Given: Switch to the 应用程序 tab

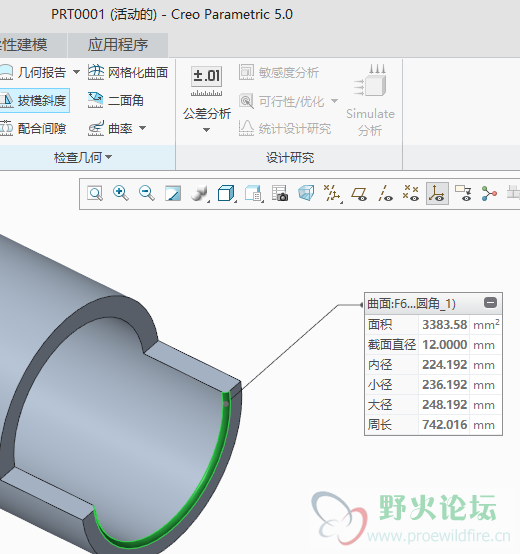Looking at the screenshot, I should [118, 45].
